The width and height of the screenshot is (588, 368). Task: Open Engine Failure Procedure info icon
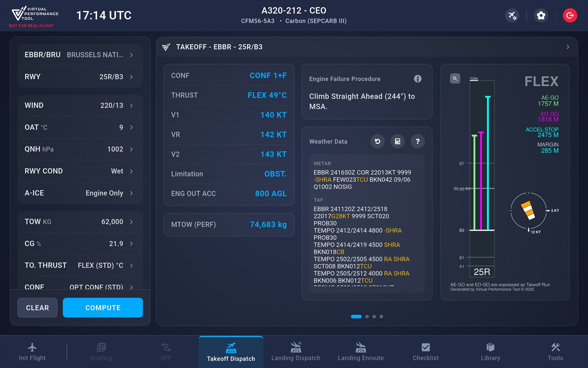(x=417, y=79)
